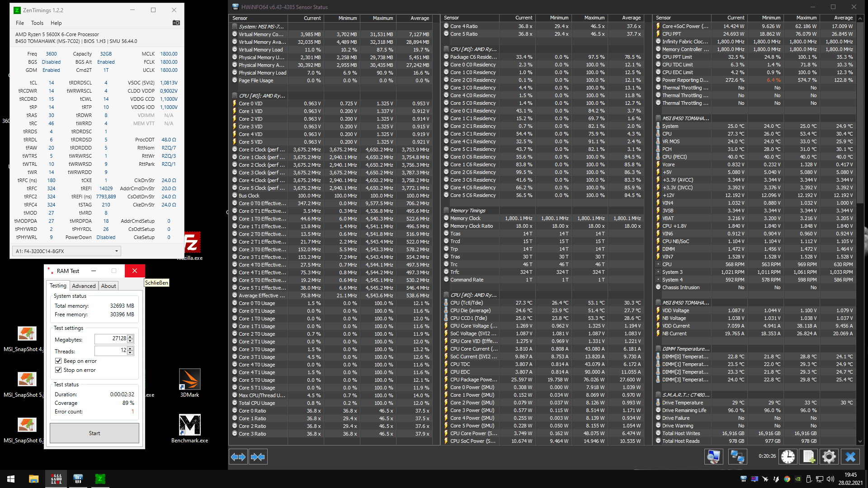Select 'System: MSI MS-7...' sensor group row

pyautogui.click(x=331, y=27)
